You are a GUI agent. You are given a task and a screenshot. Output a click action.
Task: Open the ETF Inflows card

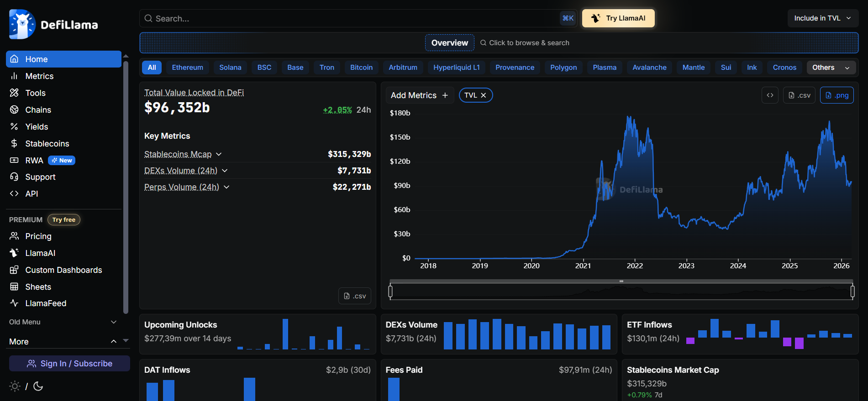(x=740, y=334)
